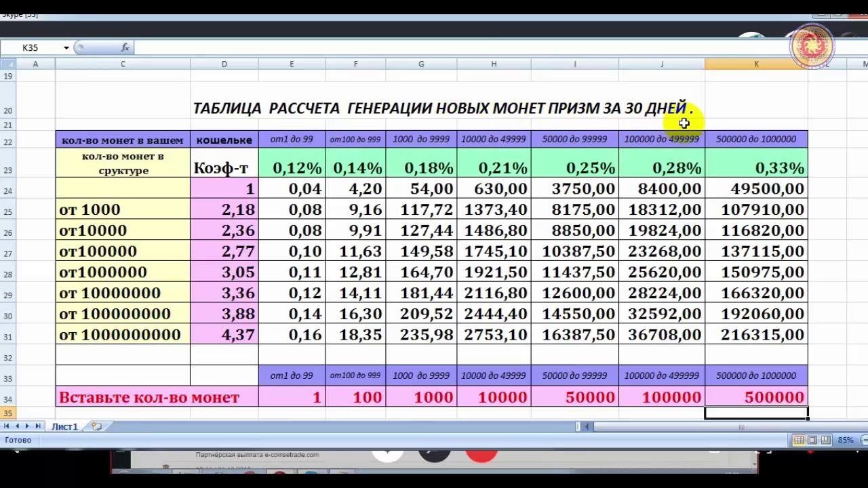
Task: Select the 'от 1000000000' row label
Action: [123, 335]
